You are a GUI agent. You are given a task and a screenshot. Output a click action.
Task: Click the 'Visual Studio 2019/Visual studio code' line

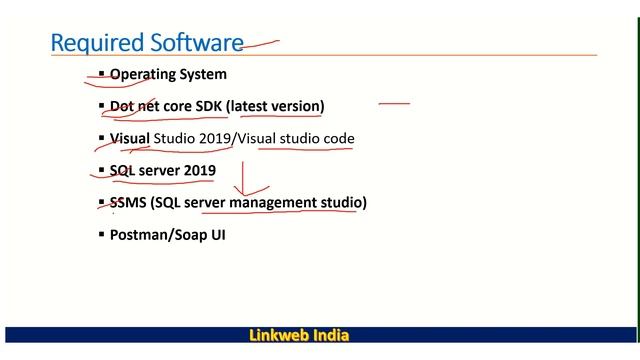pos(232,139)
